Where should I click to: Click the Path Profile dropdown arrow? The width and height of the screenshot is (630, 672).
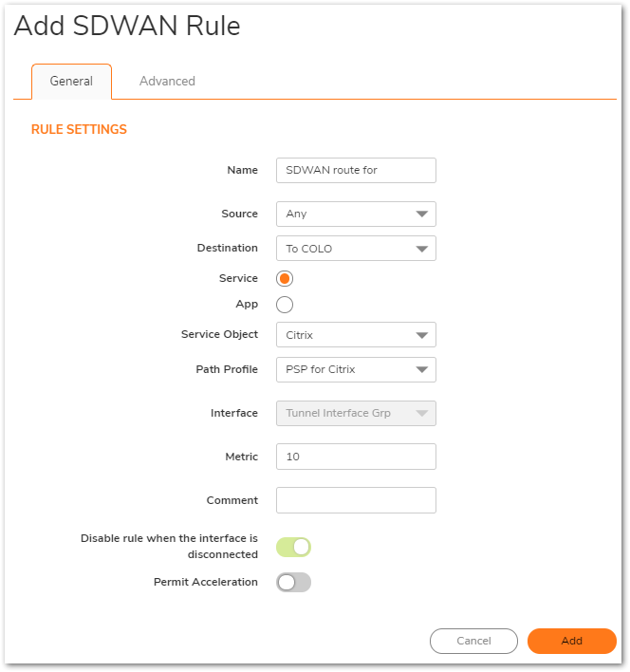tap(422, 370)
